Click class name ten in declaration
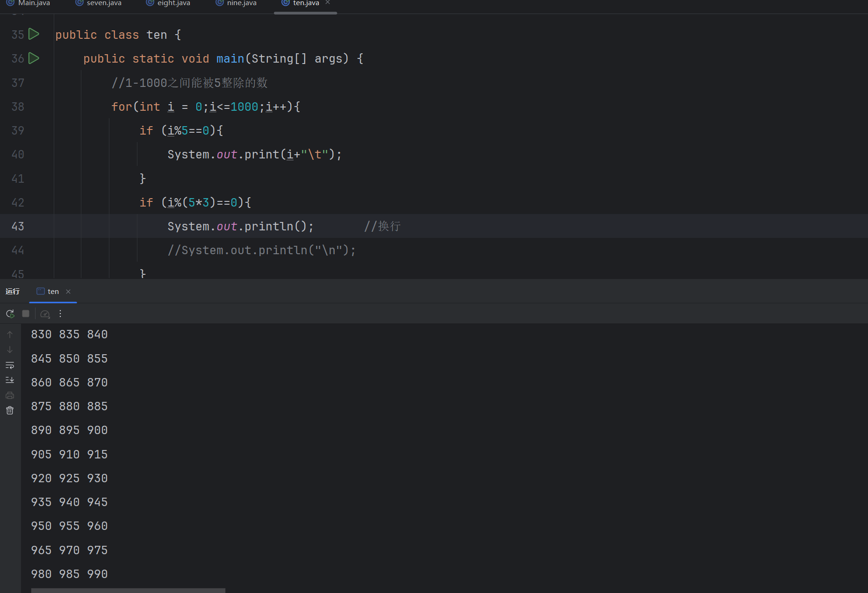This screenshot has height=593, width=868. pos(157,35)
